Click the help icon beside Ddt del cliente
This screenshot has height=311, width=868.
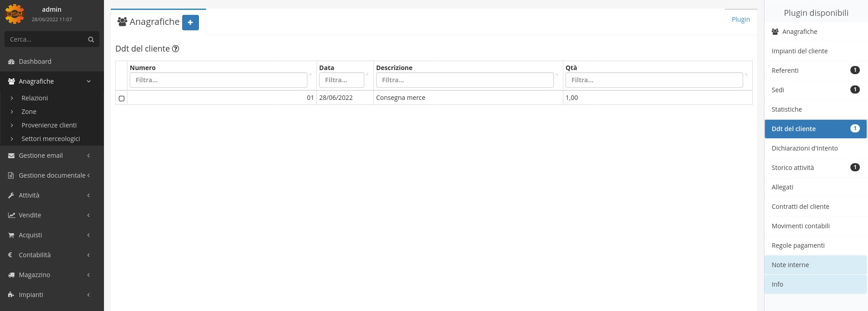tap(175, 49)
